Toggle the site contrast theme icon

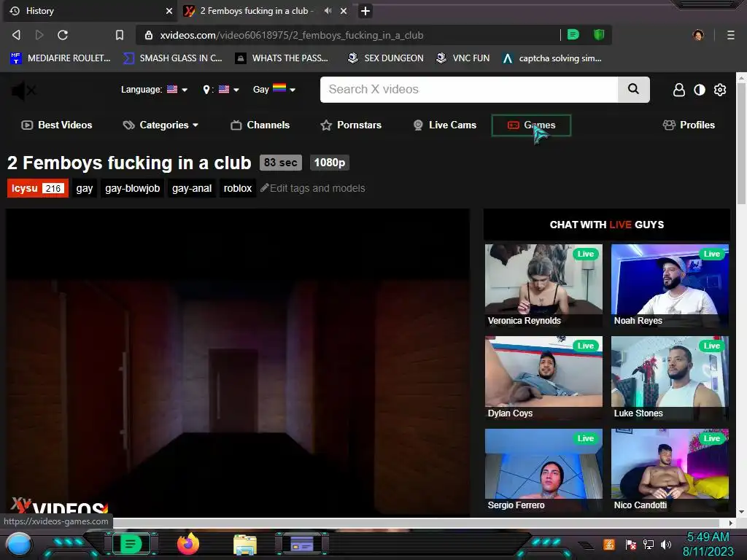click(700, 90)
